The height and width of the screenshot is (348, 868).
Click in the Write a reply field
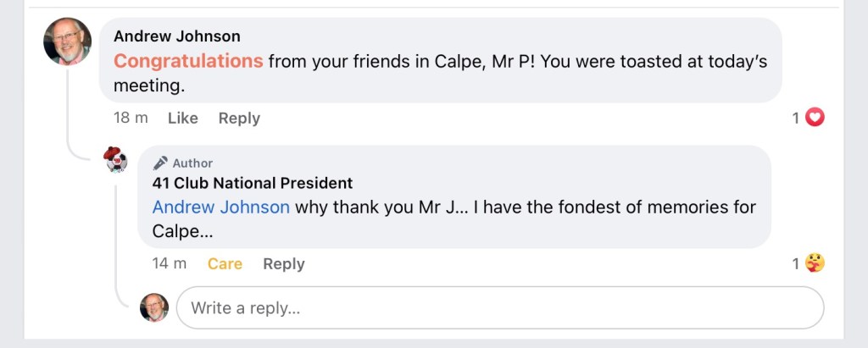500,308
